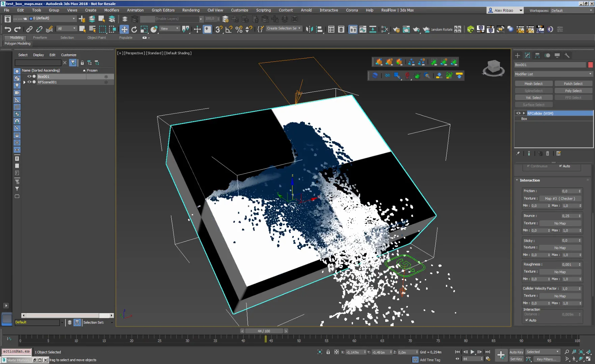The width and height of the screenshot is (595, 364).
Task: Open the Hierarchy panel tab icon
Action: (537, 55)
